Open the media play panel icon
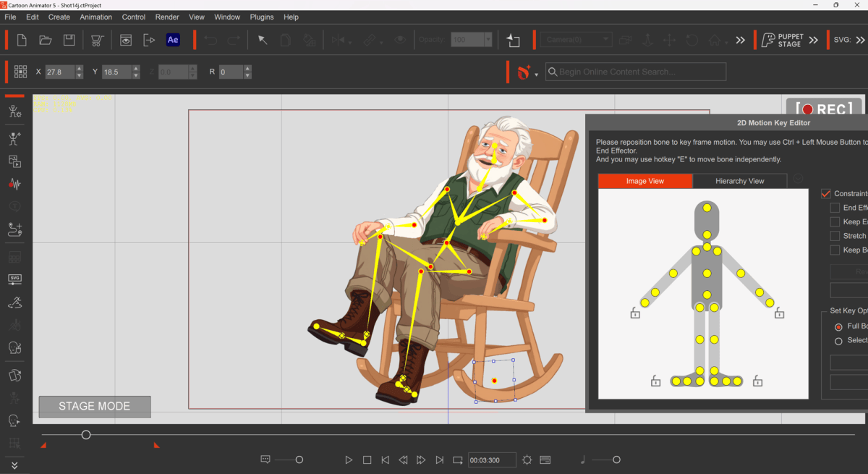 coord(14,161)
